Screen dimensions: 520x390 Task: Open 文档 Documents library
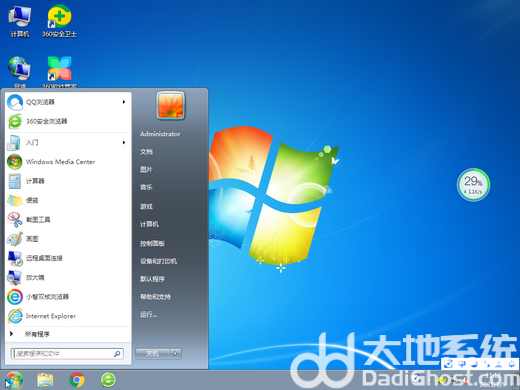[x=147, y=152]
